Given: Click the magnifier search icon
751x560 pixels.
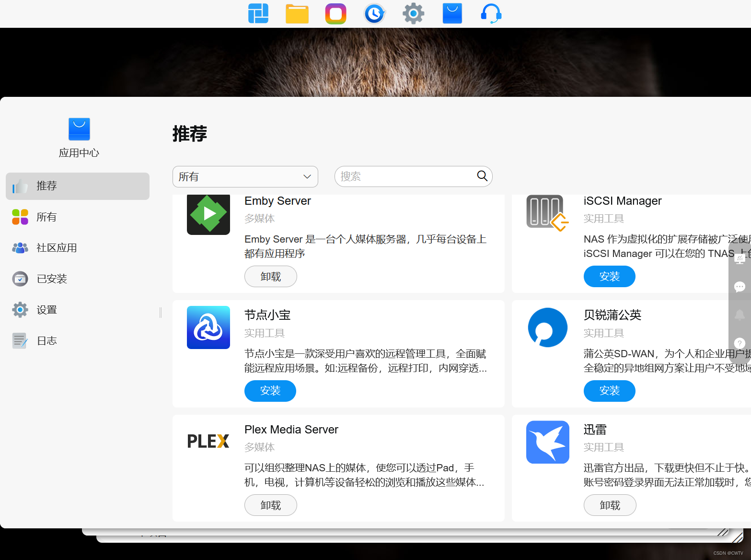Looking at the screenshot, I should click(x=482, y=176).
